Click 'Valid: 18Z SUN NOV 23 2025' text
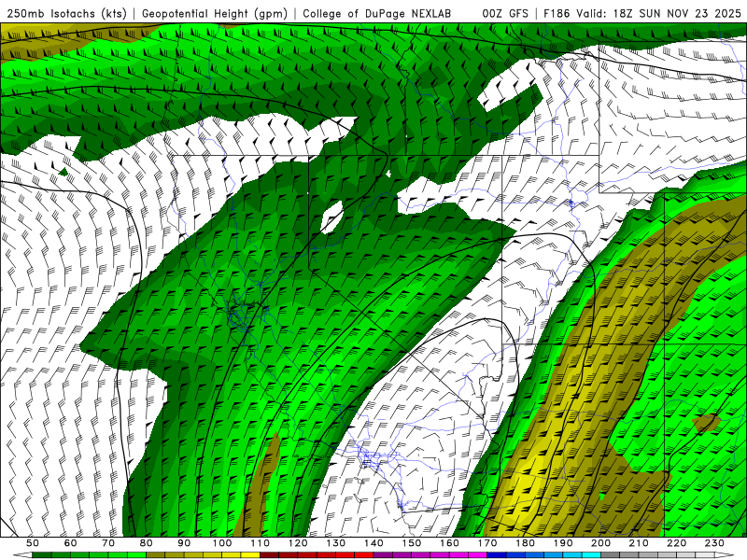 pyautogui.click(x=658, y=14)
